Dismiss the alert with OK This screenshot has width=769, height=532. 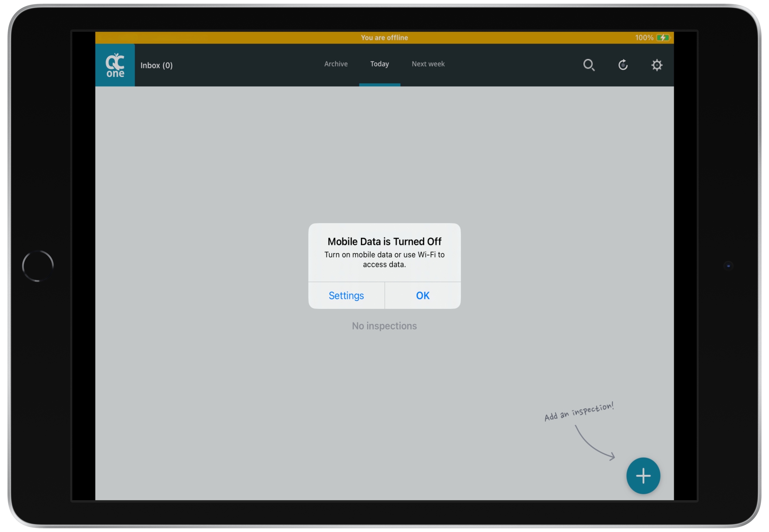click(422, 296)
